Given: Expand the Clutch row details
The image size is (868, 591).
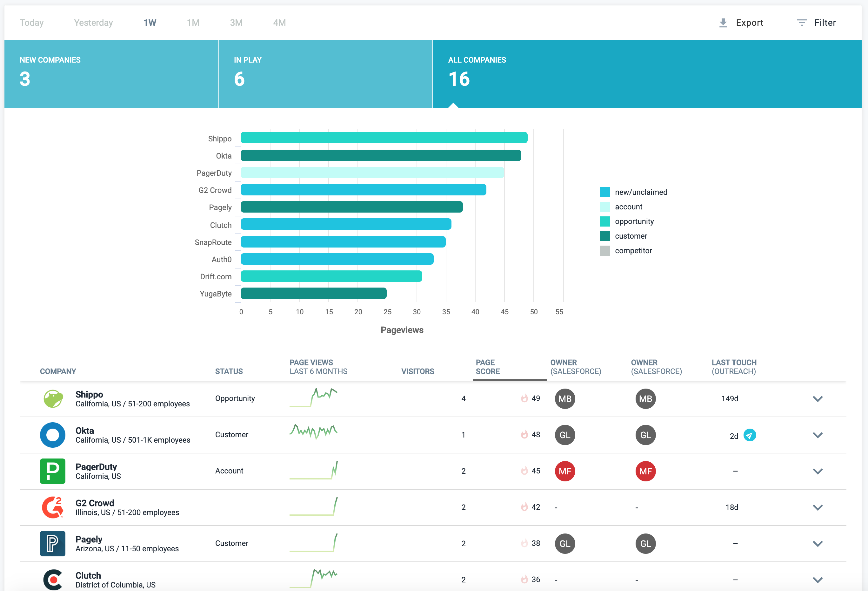Looking at the screenshot, I should (x=818, y=580).
